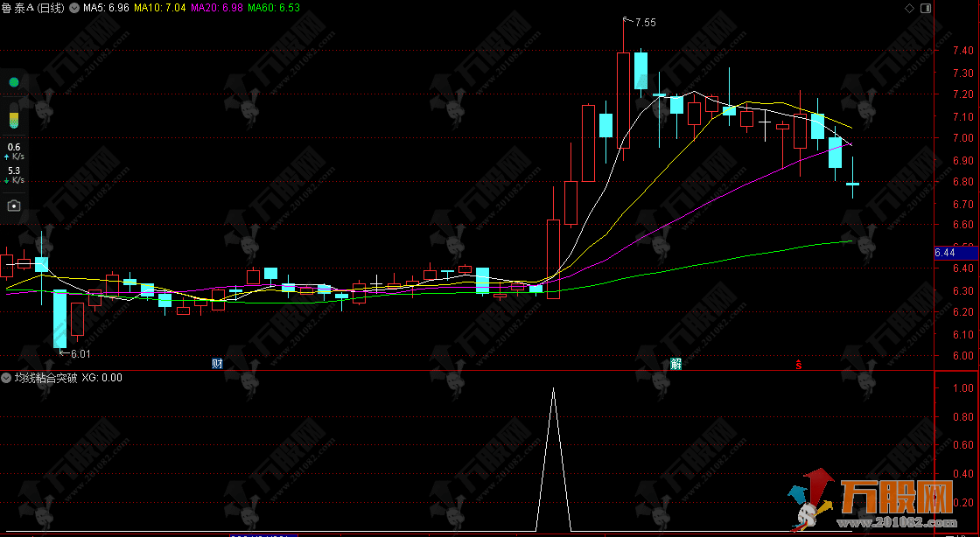Click the camera screenshot icon
This screenshot has width=980, height=537.
pyautogui.click(x=14, y=206)
